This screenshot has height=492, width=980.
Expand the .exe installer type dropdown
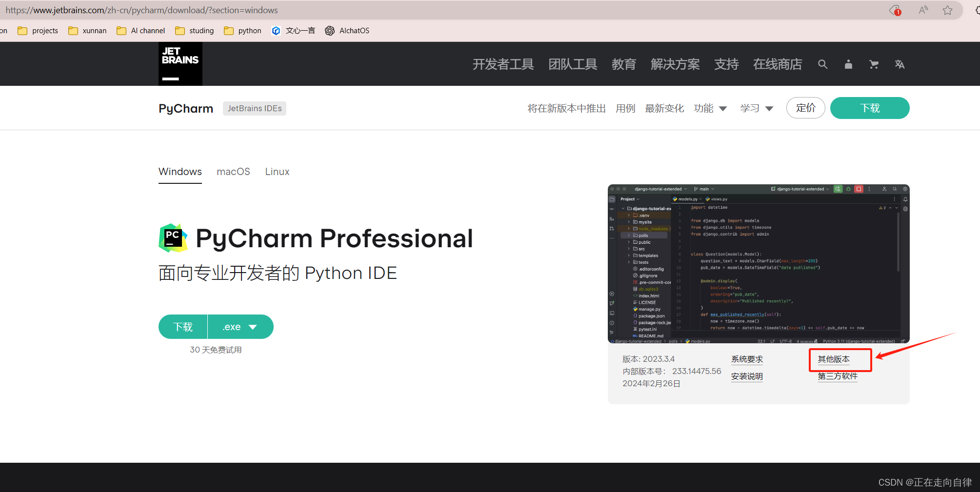click(240, 327)
